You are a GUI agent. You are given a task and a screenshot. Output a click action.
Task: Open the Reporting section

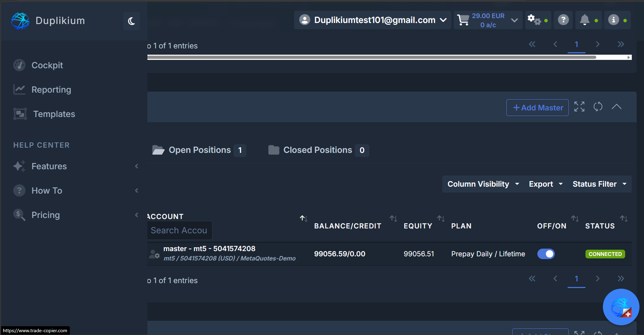pos(51,89)
